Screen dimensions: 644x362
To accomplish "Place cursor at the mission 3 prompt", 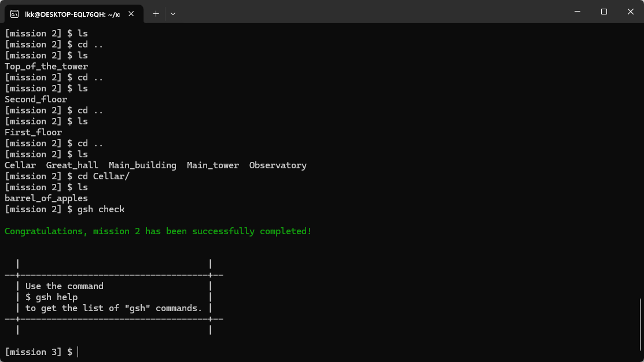I will pos(78,352).
